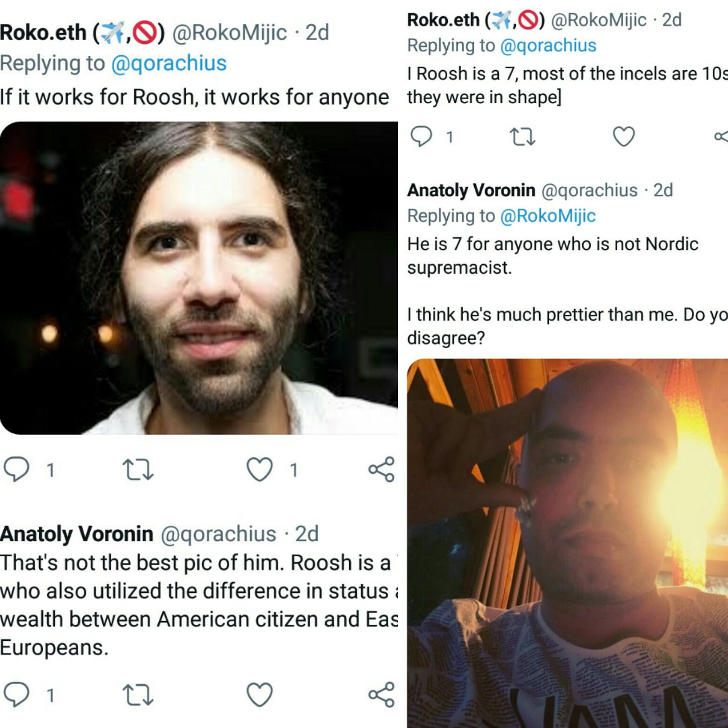This screenshot has height=728, width=728.
Task: Open the selfie photo with the bright lamp
Action: pos(567,543)
